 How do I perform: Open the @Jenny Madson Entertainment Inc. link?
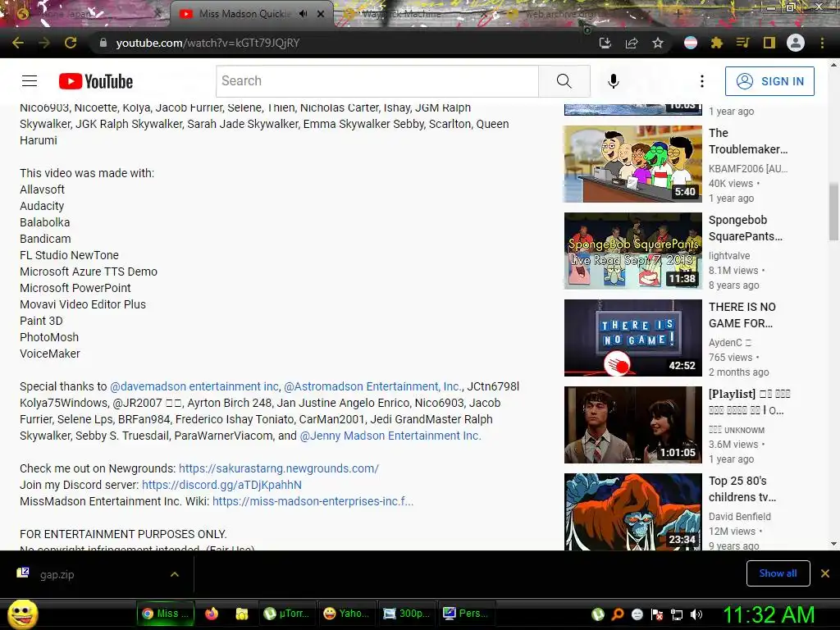point(390,436)
